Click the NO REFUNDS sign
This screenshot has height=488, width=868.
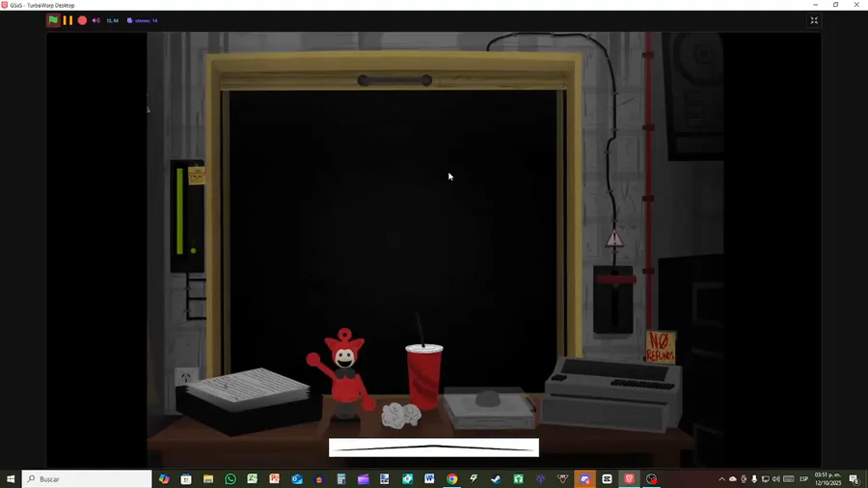[x=661, y=347]
